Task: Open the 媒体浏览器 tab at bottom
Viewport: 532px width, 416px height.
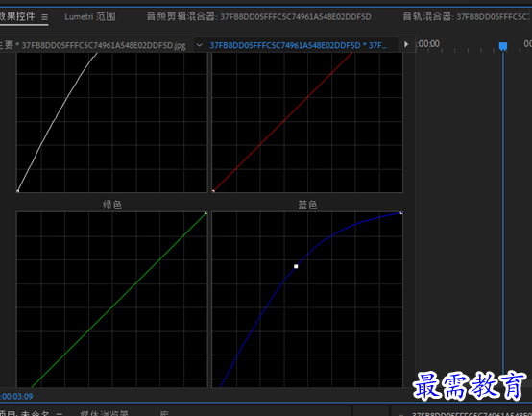Action: point(104,413)
